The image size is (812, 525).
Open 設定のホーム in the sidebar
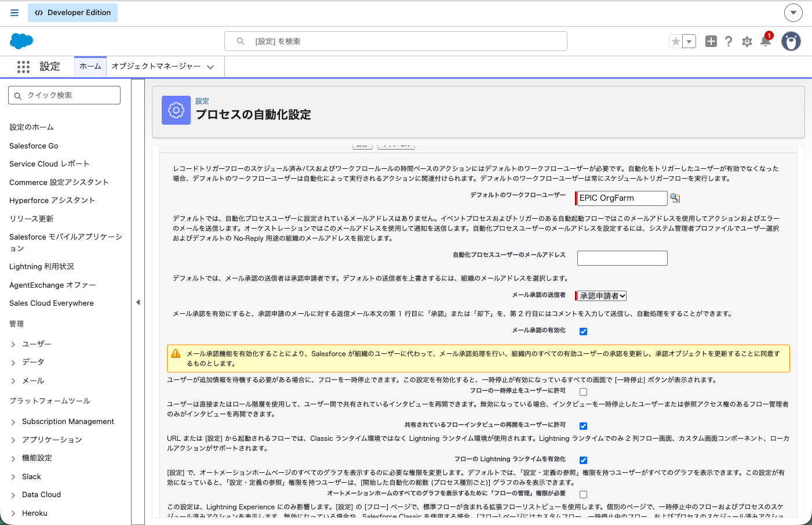click(32, 127)
